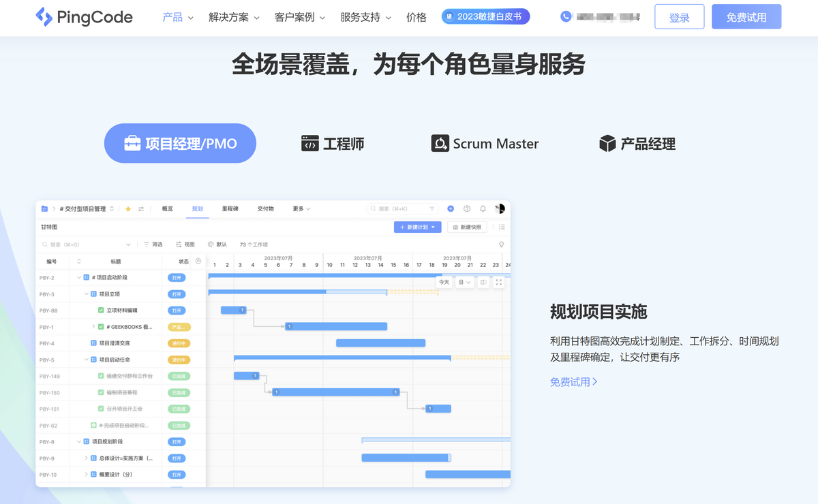The width and height of the screenshot is (818, 504).
Task: Click the 免费试用 button in the top right corner
Action: [746, 16]
